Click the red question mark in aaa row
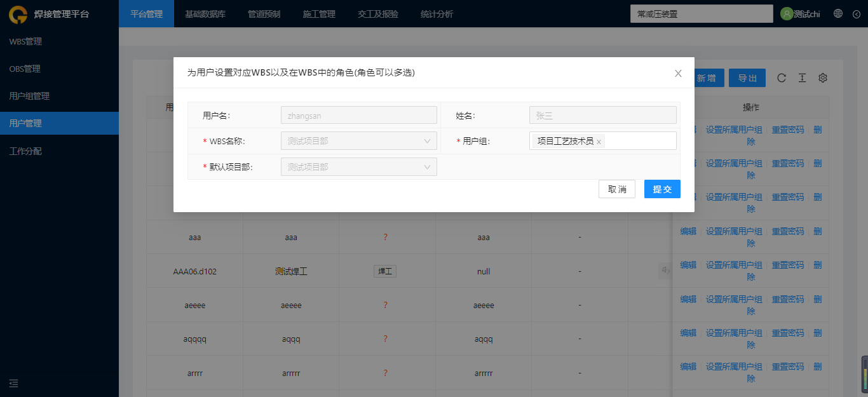The image size is (868, 397). (x=385, y=237)
